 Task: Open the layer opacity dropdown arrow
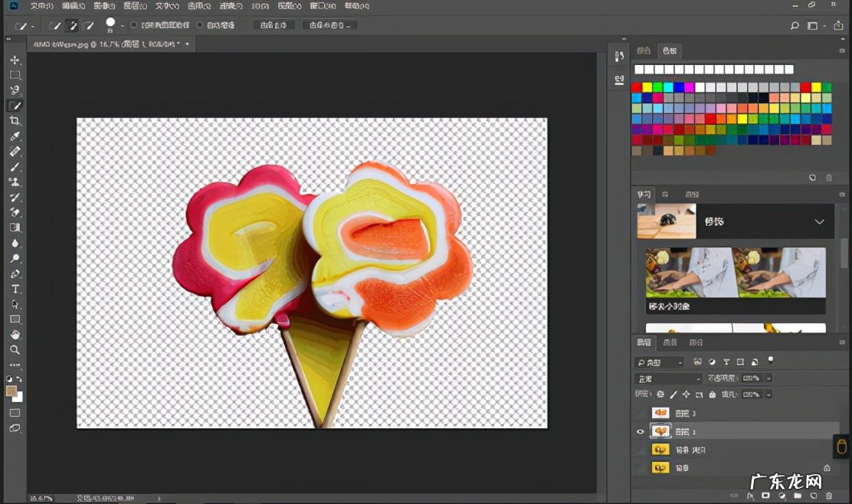[x=768, y=378]
